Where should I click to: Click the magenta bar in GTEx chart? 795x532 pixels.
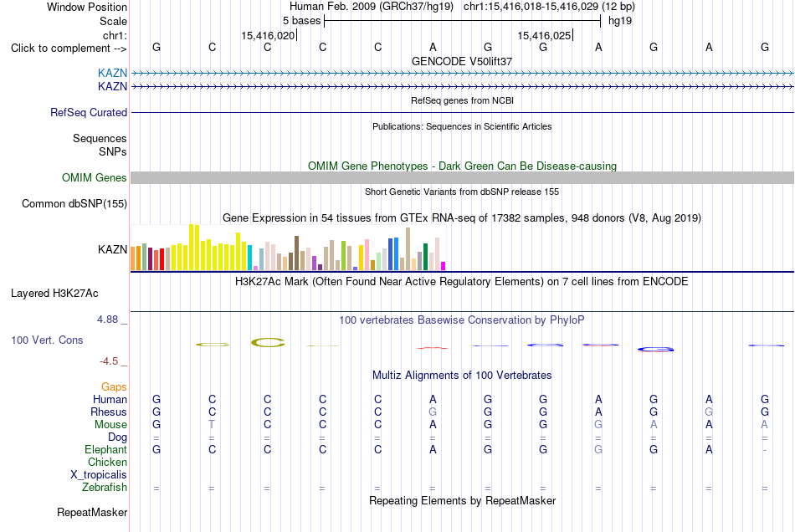(444, 266)
